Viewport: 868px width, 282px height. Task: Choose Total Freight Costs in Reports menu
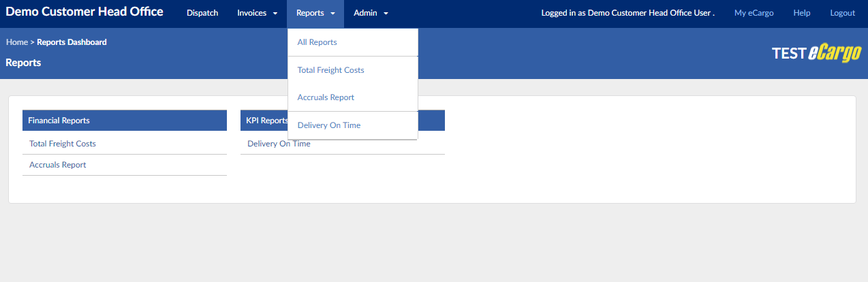353,70
